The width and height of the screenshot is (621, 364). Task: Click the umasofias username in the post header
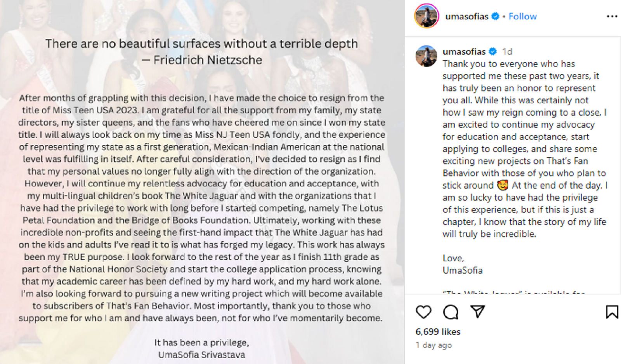coord(467,16)
